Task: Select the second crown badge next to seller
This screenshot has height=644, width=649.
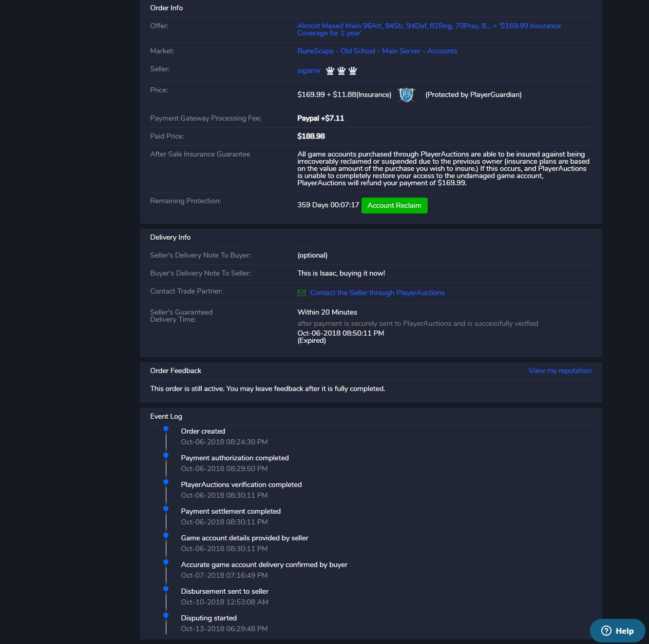Action: (341, 70)
